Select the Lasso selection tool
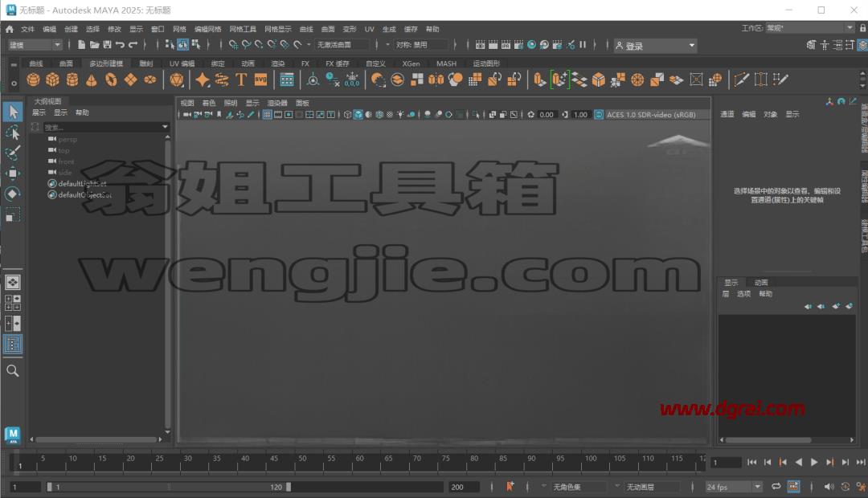The image size is (868, 498). [12, 133]
